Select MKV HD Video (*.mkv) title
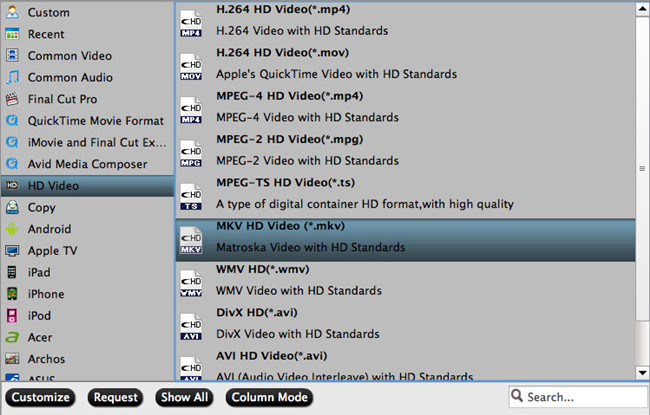Image resolution: width=650 pixels, height=415 pixels. click(x=281, y=226)
